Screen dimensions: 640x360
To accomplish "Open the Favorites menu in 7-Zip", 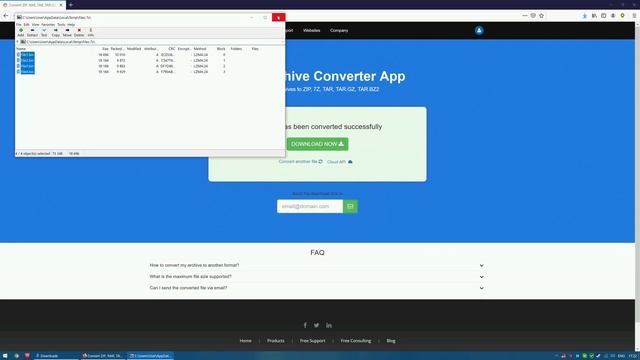I will tap(48, 24).
